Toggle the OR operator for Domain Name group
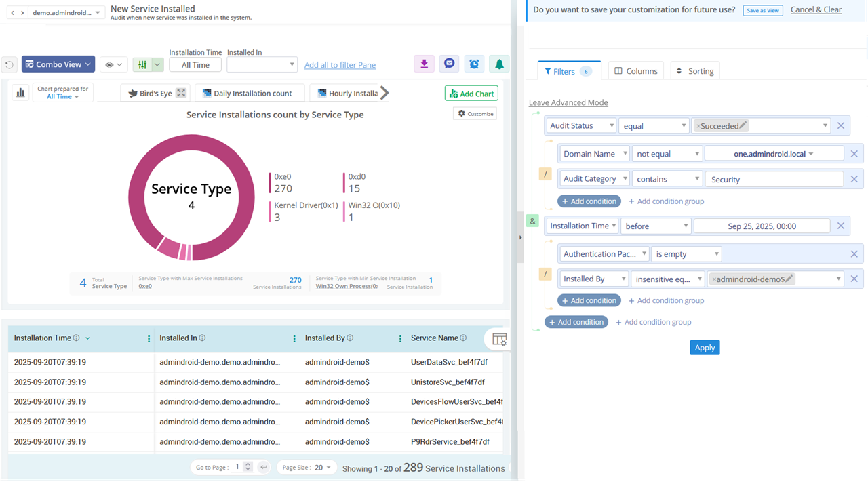 coord(545,174)
